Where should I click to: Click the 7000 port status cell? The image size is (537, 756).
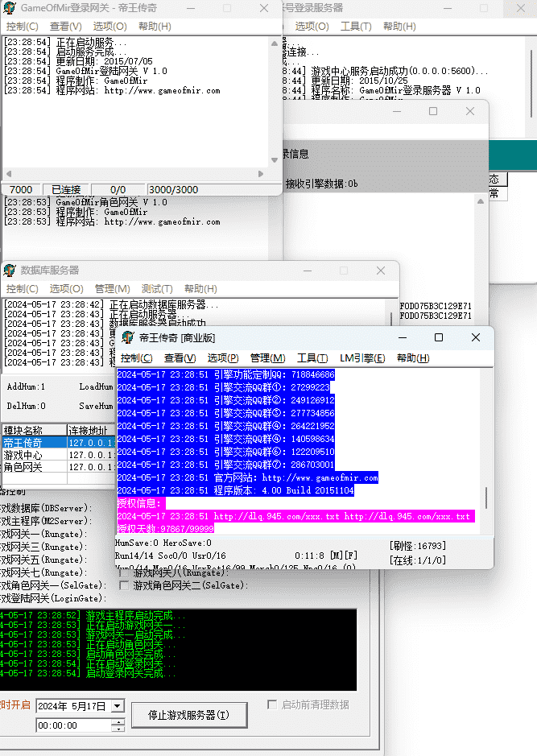pos(21,189)
